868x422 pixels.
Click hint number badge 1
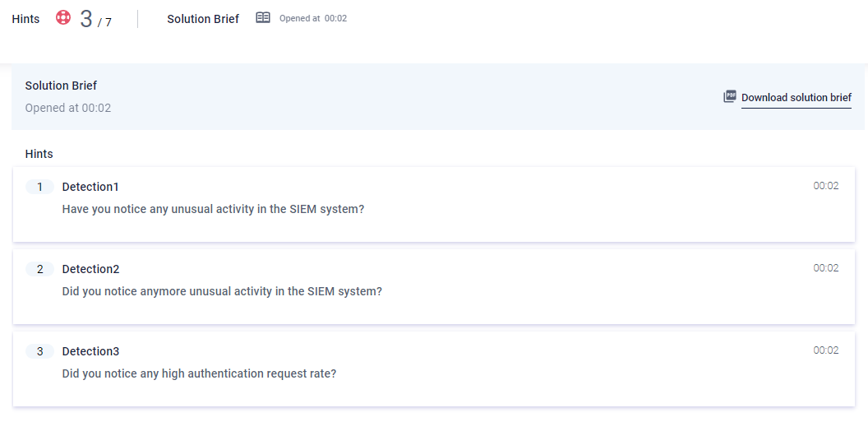39,187
